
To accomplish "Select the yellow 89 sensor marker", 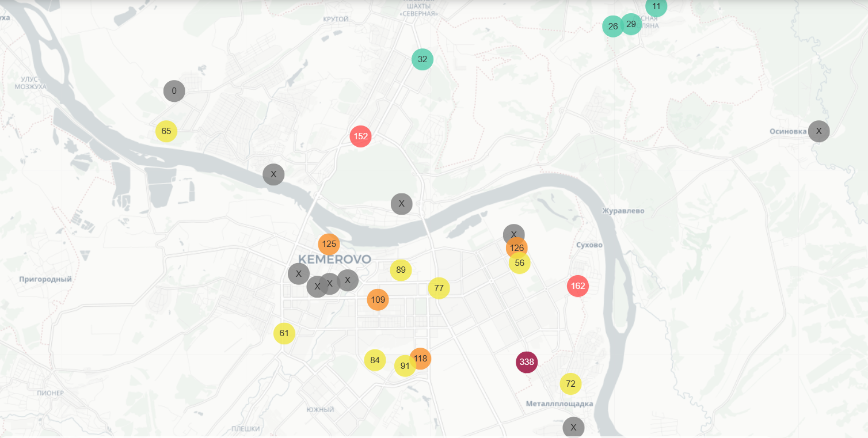I will [x=401, y=270].
